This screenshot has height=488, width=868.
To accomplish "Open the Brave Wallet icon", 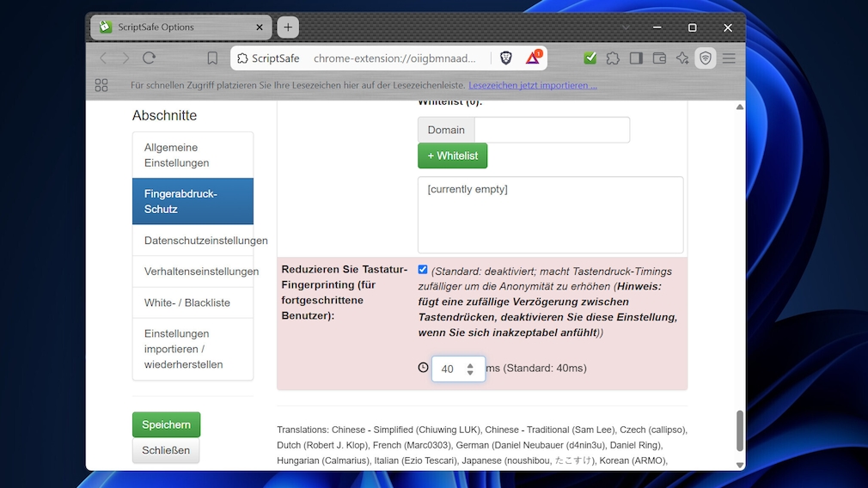I will (x=659, y=58).
